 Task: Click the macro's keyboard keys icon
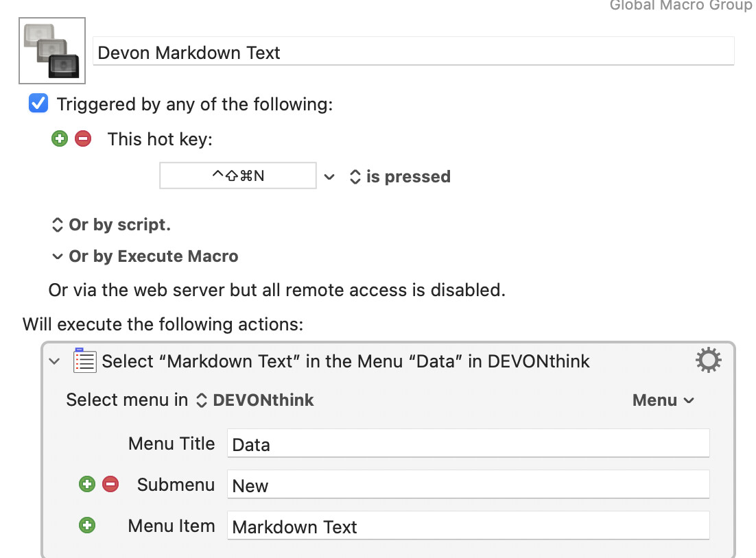pyautogui.click(x=52, y=50)
